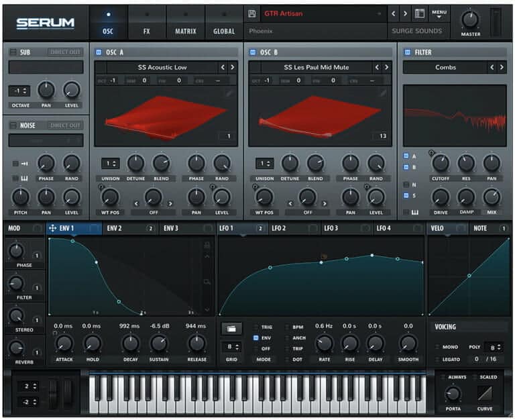This screenshot has width=515, height=420.
Task: Click OSC B wavetable edit pencil icon
Action: tap(383, 94)
